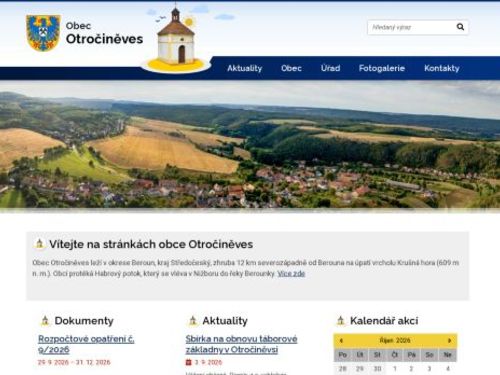Select day 3 in the calendar

(x=429, y=369)
